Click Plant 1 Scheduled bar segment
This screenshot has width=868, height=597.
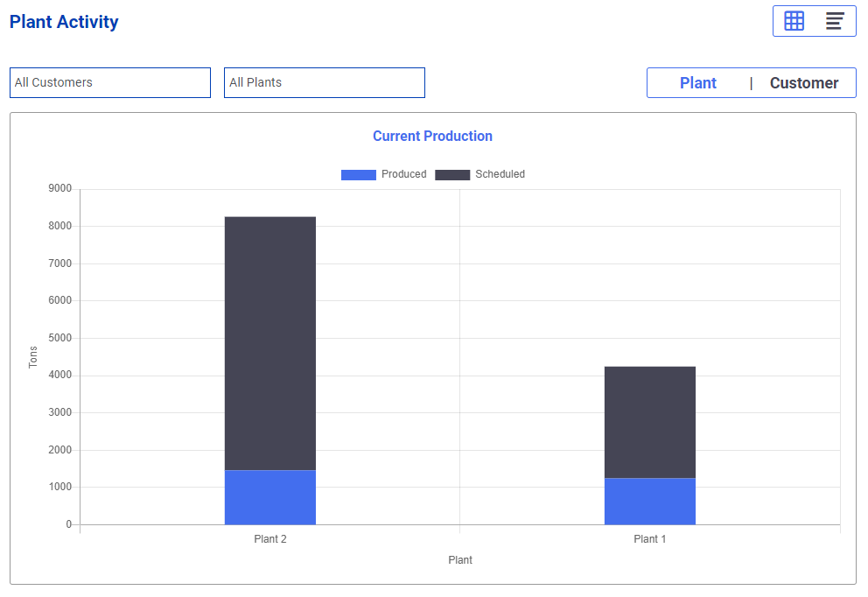point(650,422)
